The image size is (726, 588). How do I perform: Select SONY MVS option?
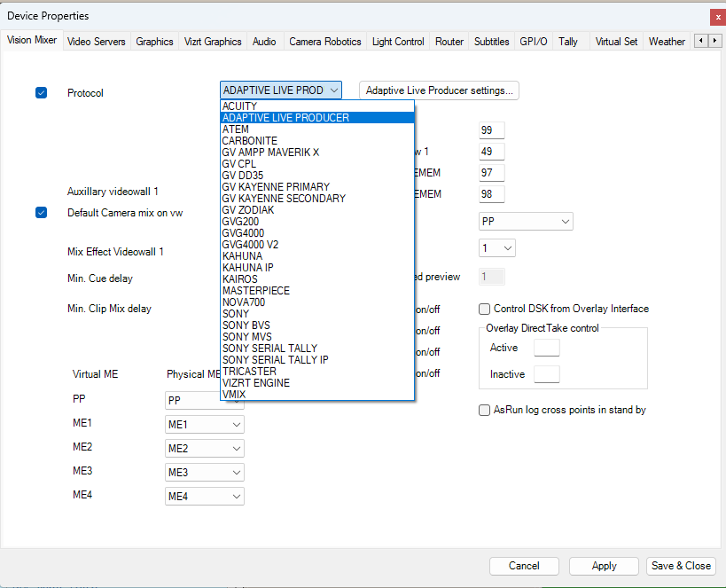317,337
